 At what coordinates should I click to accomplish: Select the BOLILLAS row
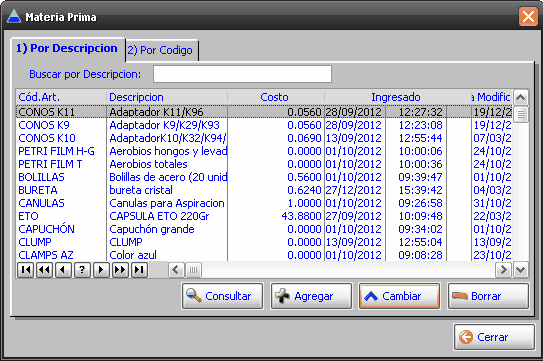tap(264, 177)
